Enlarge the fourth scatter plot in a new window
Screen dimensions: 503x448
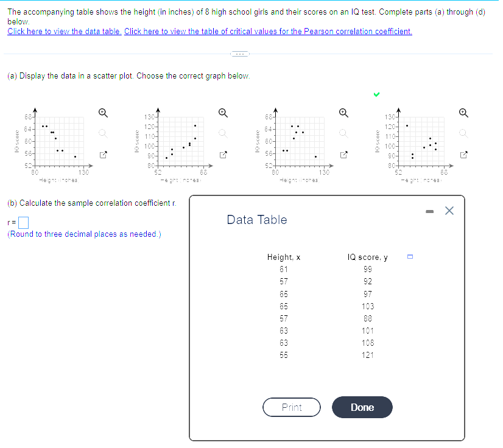463,155
